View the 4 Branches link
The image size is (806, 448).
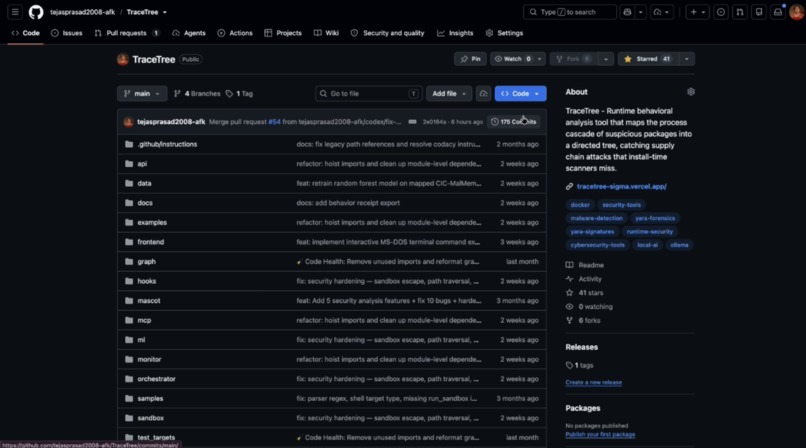(x=197, y=94)
